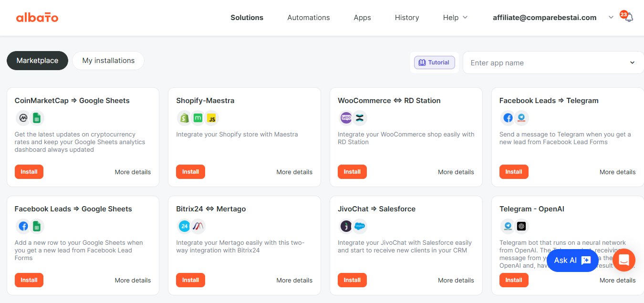View More details for CoinMarketCap card

133,172
